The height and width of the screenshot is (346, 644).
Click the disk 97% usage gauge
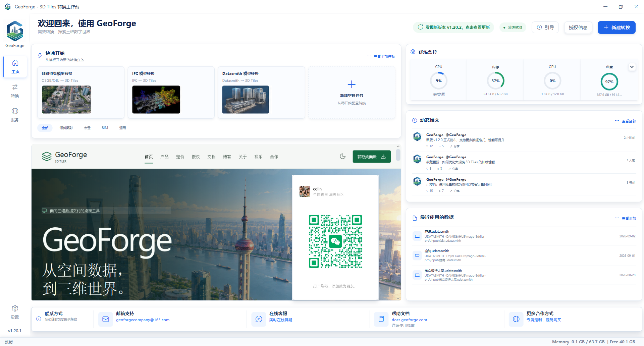click(609, 81)
